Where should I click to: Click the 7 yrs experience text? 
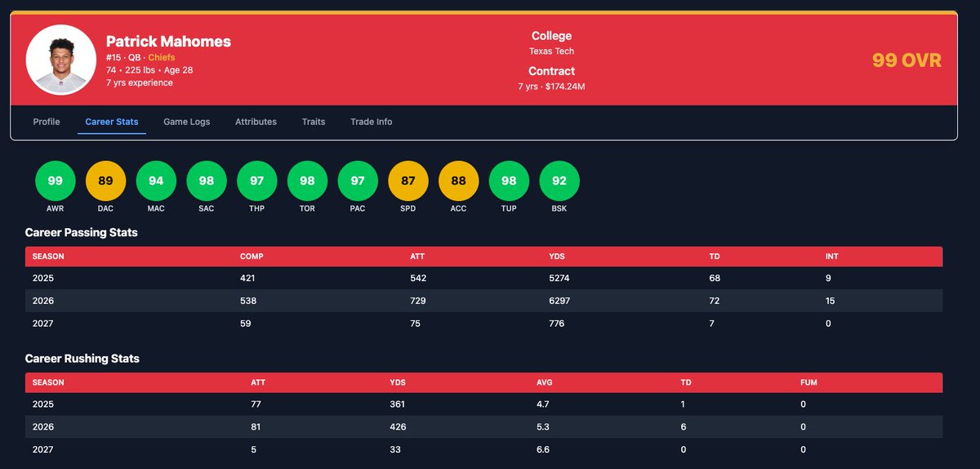(140, 83)
